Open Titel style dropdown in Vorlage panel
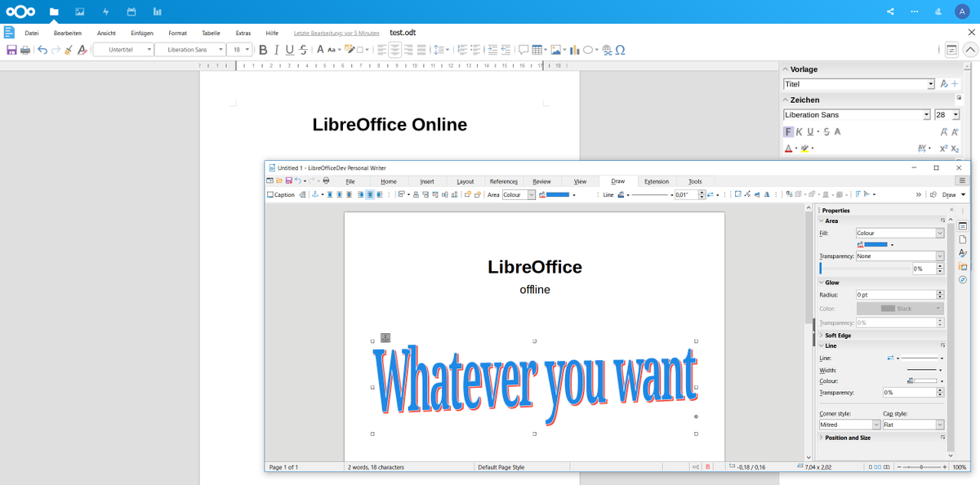 click(859, 84)
